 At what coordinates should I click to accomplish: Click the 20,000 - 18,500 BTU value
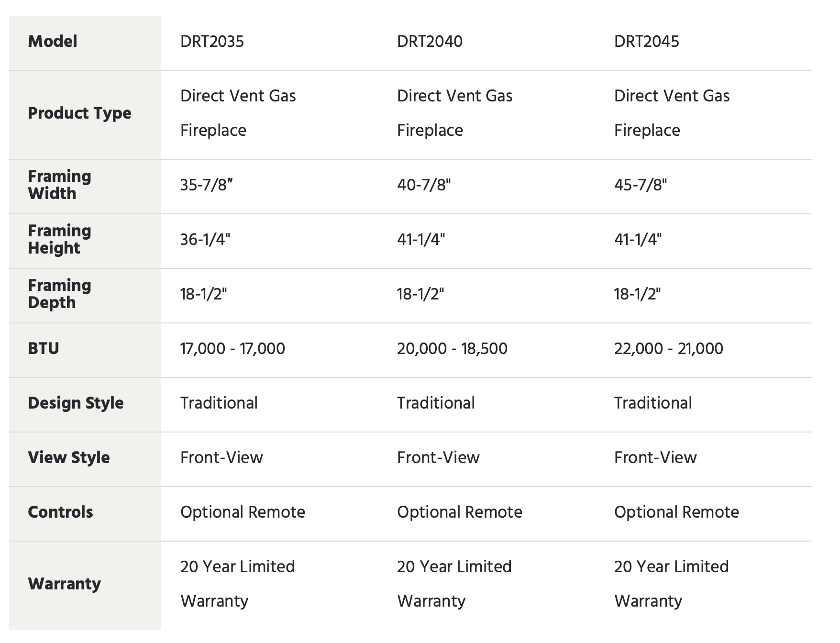[x=452, y=348]
